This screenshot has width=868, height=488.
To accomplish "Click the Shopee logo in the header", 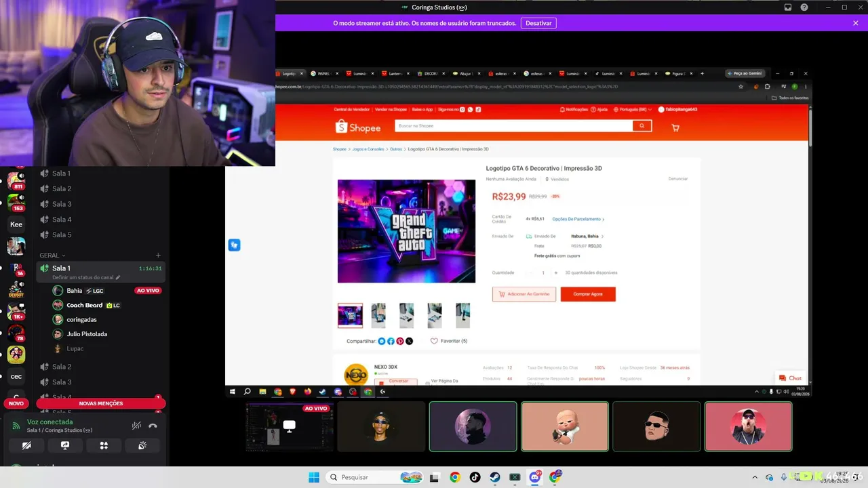I will point(358,127).
